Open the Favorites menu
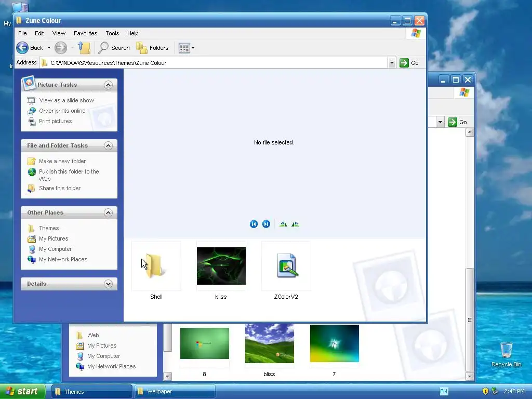 point(86,33)
